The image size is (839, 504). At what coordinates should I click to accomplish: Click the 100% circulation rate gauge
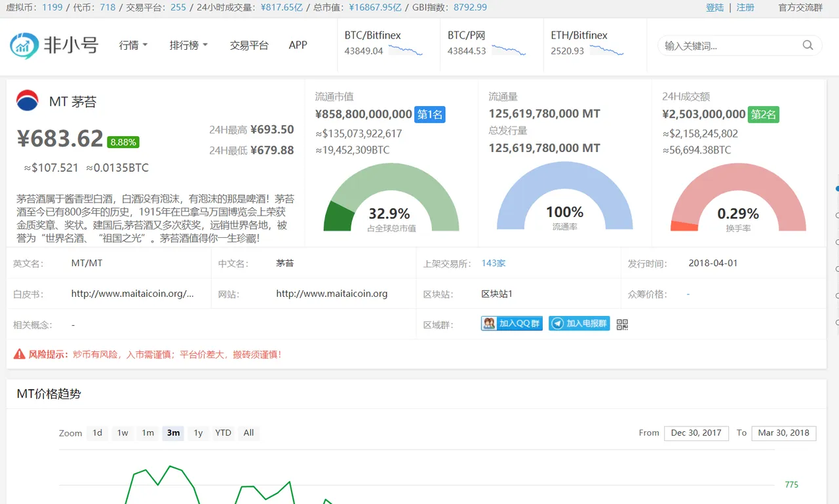coord(565,196)
